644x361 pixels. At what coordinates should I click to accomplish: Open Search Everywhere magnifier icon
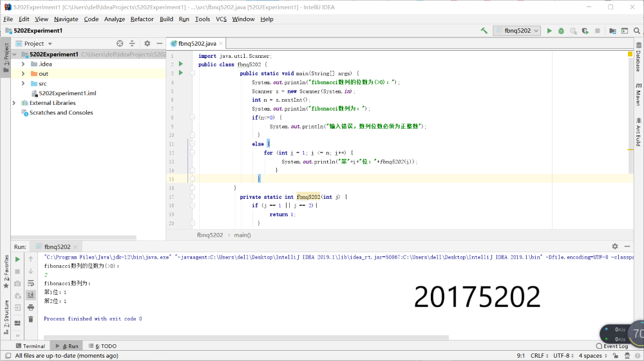637,31
